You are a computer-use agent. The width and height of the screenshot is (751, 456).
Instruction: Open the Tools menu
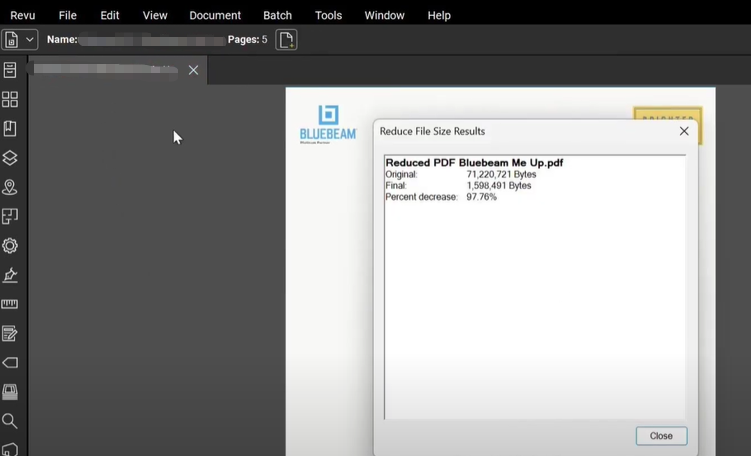[328, 15]
